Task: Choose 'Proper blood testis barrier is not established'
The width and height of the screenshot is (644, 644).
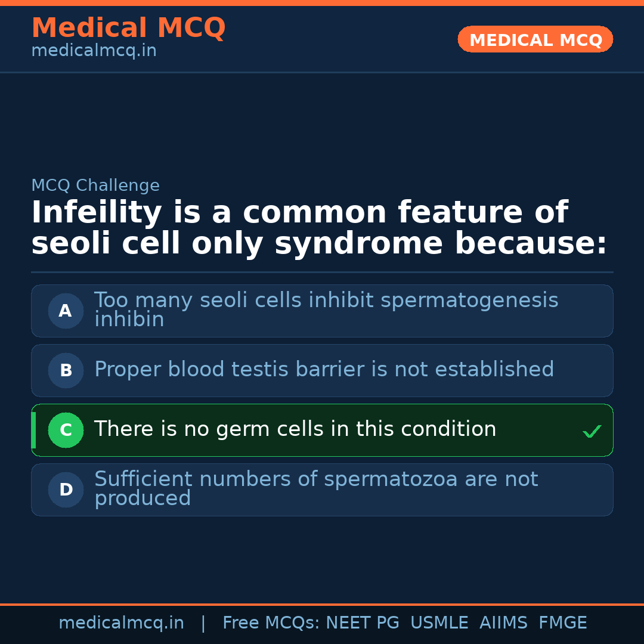Action: coord(324,370)
